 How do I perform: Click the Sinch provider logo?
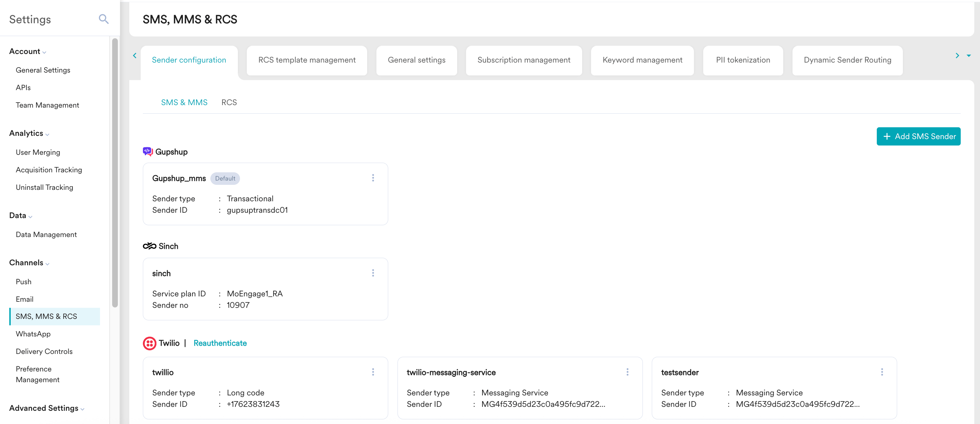click(150, 246)
